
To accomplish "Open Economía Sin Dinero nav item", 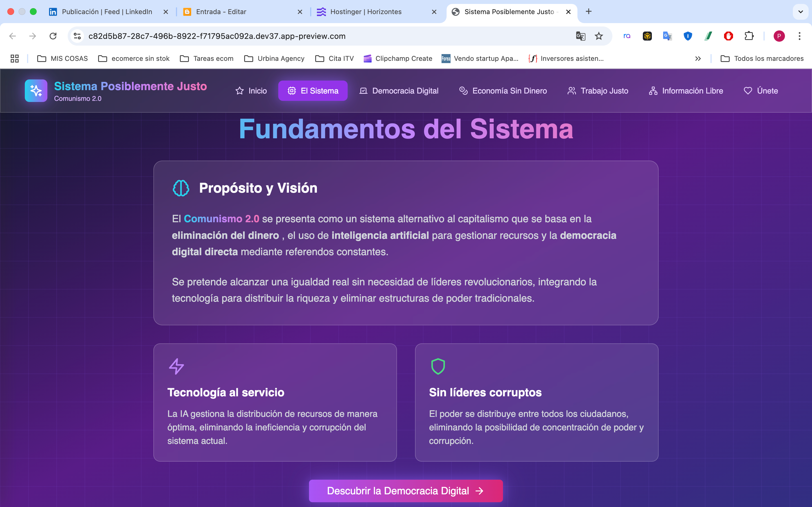I will (x=503, y=91).
